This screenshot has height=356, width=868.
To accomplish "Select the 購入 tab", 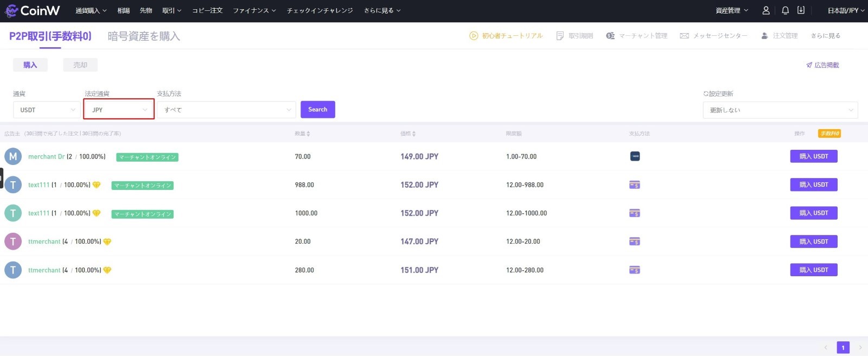I will (x=30, y=65).
